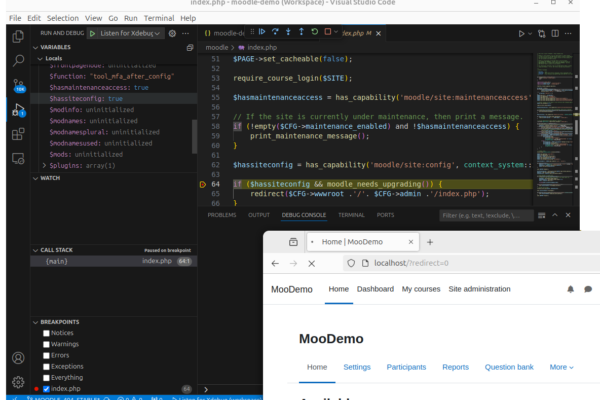Open Manage gear icon in activity bar

(x=18, y=382)
